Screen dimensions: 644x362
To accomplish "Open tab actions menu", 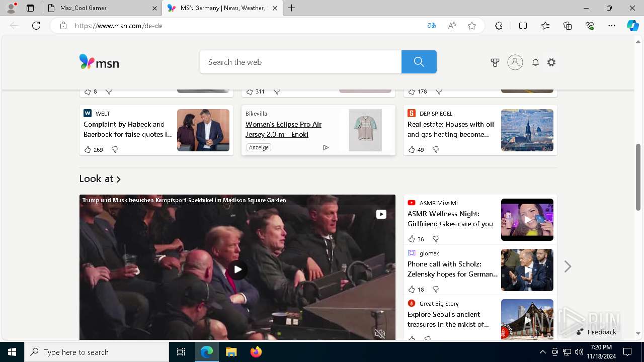I will (30, 8).
